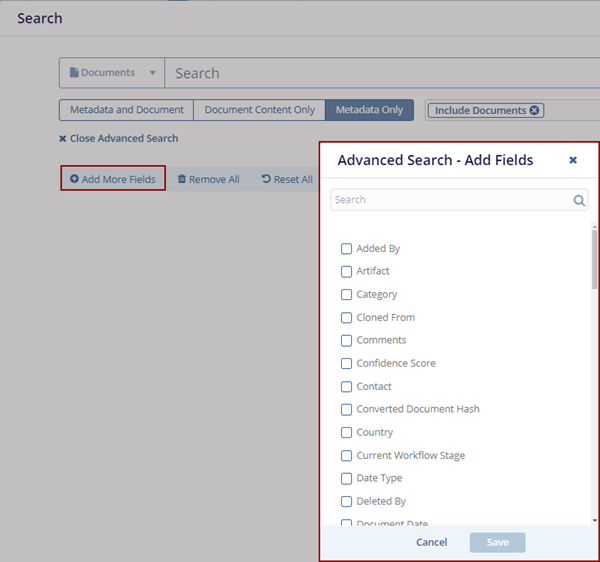Check the Current Workflow Stage box
600x562 pixels.
(346, 455)
